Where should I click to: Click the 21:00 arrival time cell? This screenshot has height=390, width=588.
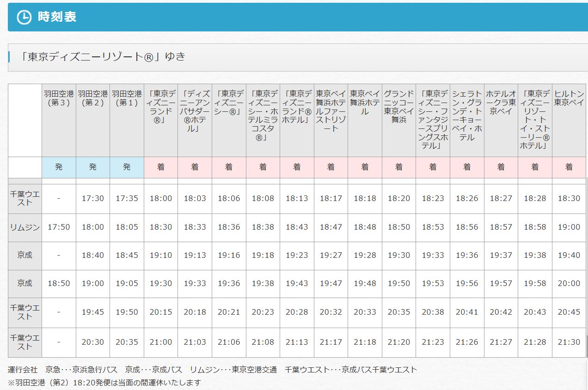pyautogui.click(x=161, y=342)
